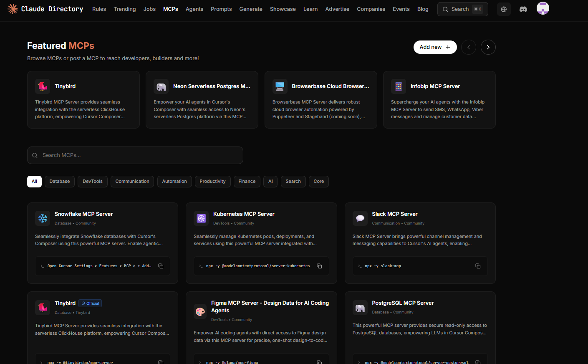Click the Figma MCP Server palette icon
Image resolution: width=588 pixels, height=364 pixels.
click(x=200, y=311)
